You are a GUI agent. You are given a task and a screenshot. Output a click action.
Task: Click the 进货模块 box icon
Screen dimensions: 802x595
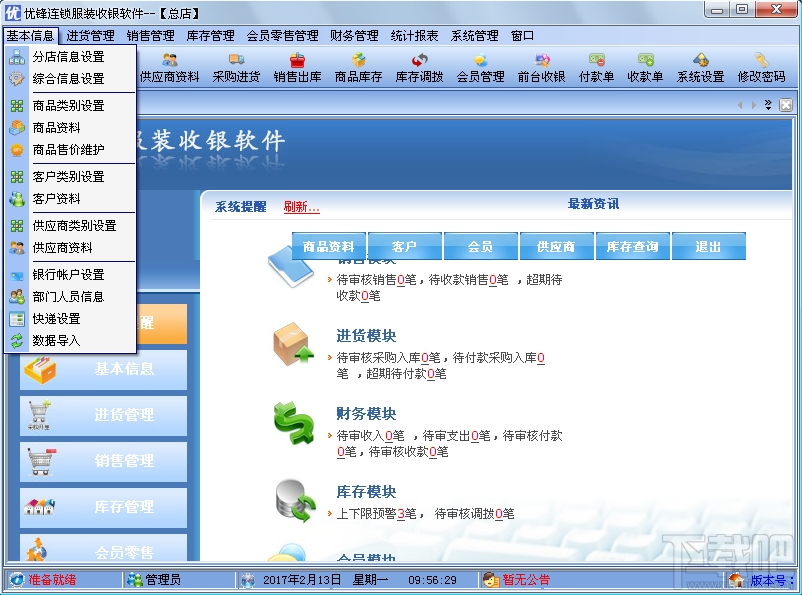293,344
